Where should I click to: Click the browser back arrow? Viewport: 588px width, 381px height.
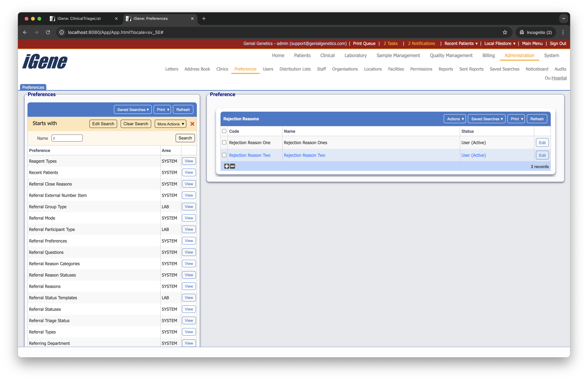tap(25, 32)
